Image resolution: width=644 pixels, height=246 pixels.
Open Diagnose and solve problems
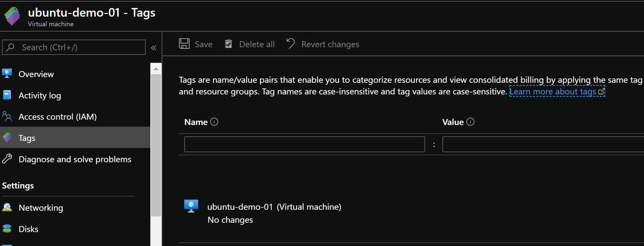pos(75,159)
